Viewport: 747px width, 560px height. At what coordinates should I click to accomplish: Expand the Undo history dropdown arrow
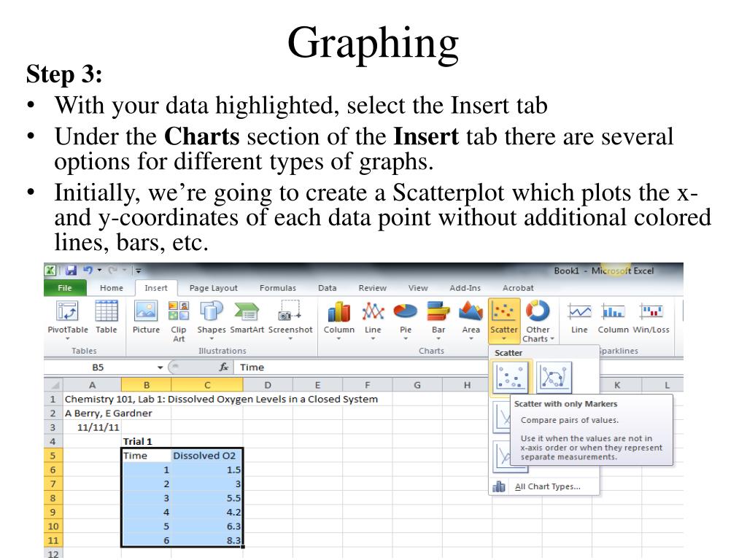(x=99, y=270)
